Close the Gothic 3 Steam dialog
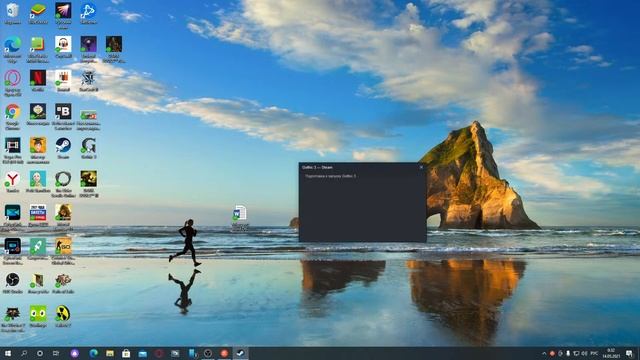 click(421, 167)
